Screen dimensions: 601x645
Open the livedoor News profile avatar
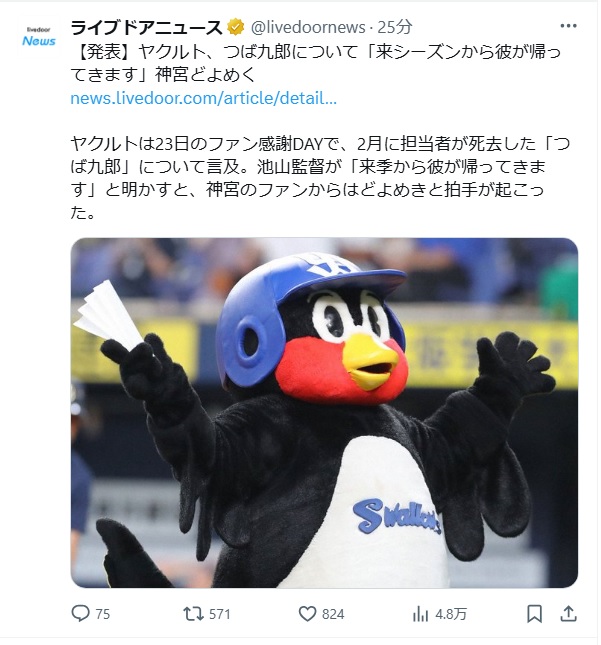pos(39,36)
